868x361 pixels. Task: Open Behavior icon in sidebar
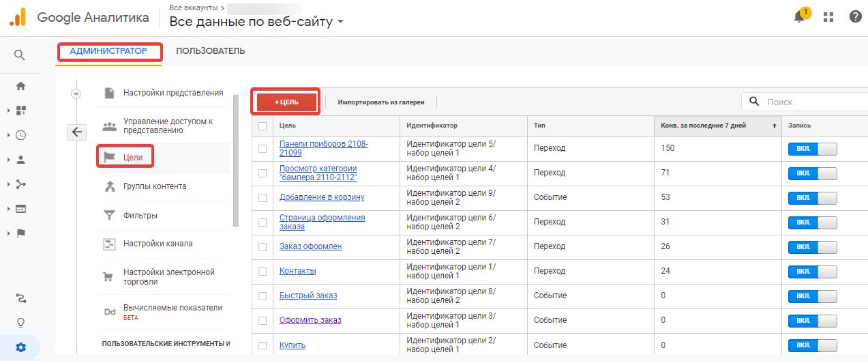[20, 209]
